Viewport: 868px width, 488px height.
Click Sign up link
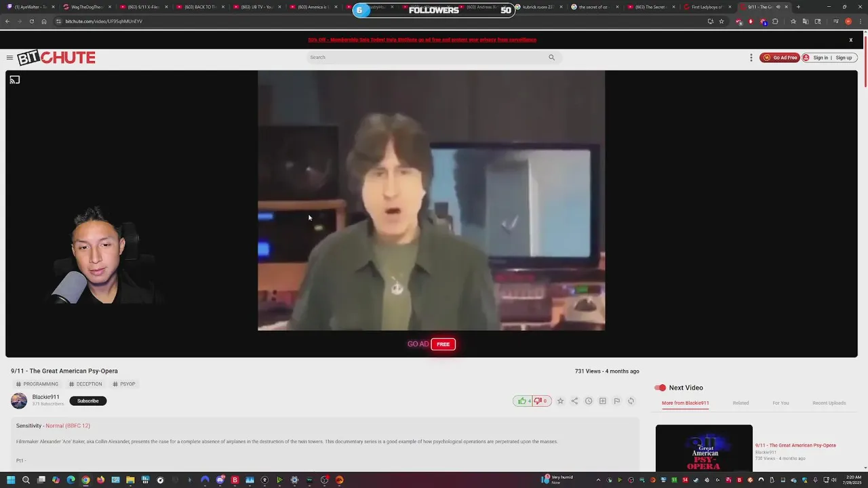pyautogui.click(x=844, y=58)
